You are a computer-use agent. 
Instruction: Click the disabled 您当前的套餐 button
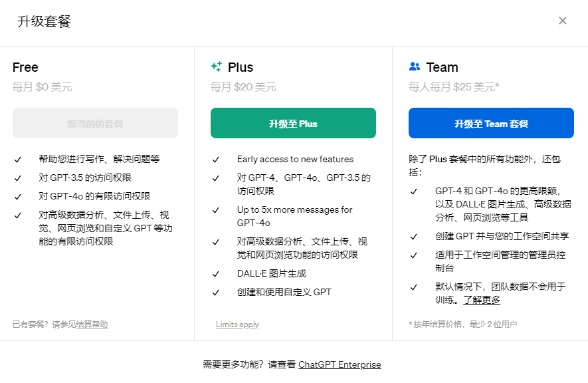pyautogui.click(x=95, y=123)
